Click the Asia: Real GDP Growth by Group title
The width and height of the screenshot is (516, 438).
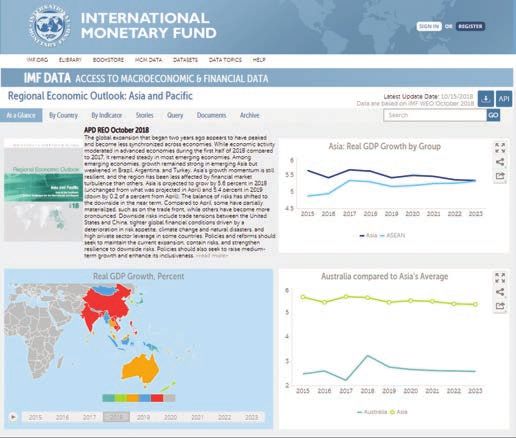(x=385, y=146)
